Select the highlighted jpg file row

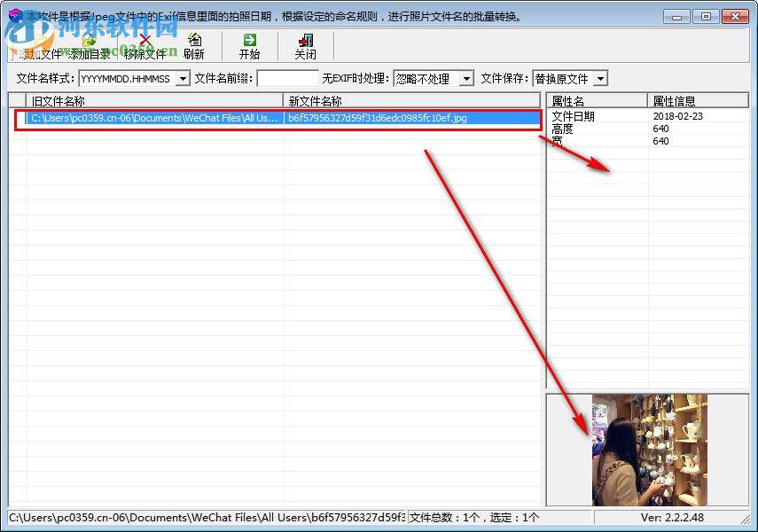coord(266,116)
